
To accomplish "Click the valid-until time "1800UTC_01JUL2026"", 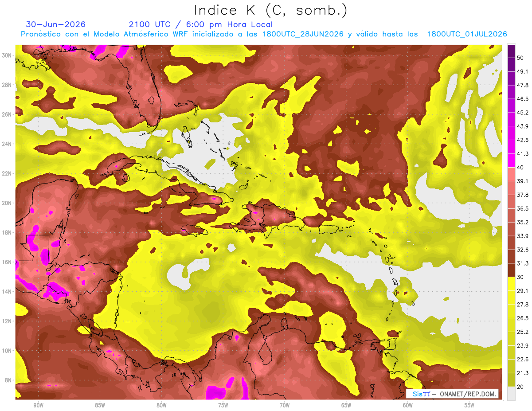I will click(467, 34).
